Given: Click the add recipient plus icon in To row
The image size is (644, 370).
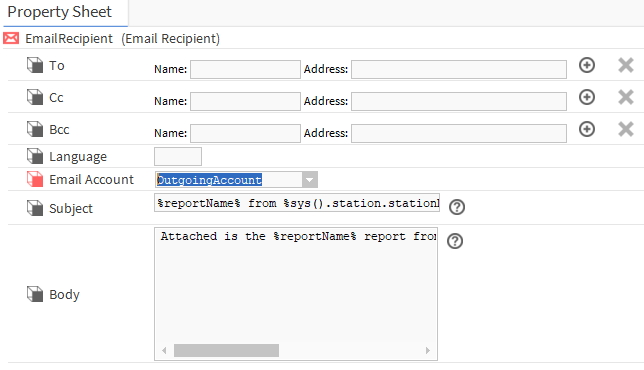Looking at the screenshot, I should (x=587, y=65).
